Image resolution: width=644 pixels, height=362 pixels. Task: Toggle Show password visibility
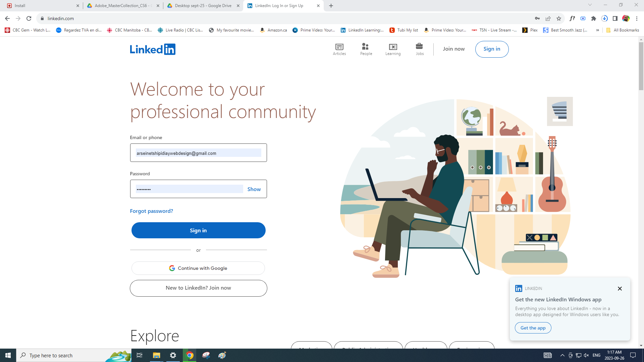(x=254, y=189)
